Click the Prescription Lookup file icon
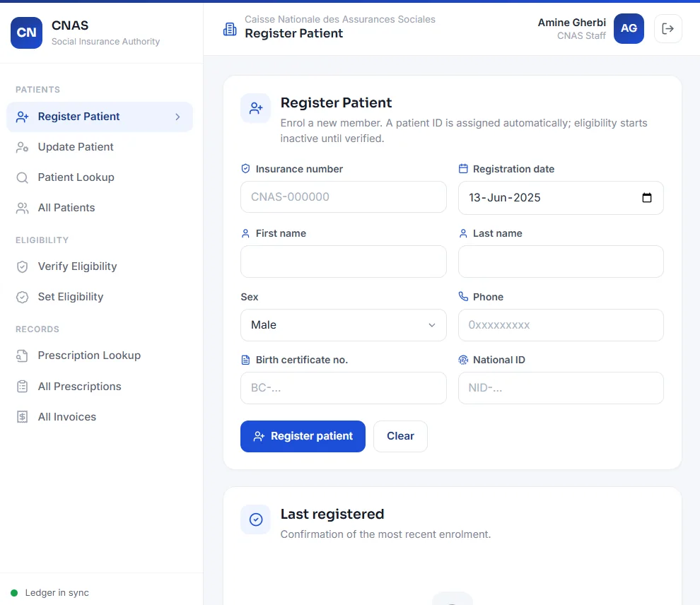This screenshot has height=605, width=700. (x=23, y=356)
